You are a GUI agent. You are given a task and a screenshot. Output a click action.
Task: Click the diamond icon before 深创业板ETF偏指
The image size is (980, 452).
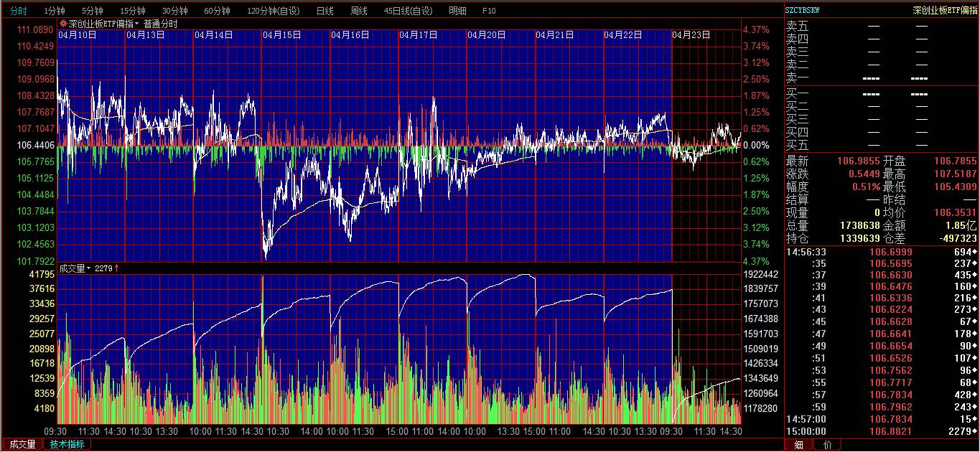[x=63, y=24]
